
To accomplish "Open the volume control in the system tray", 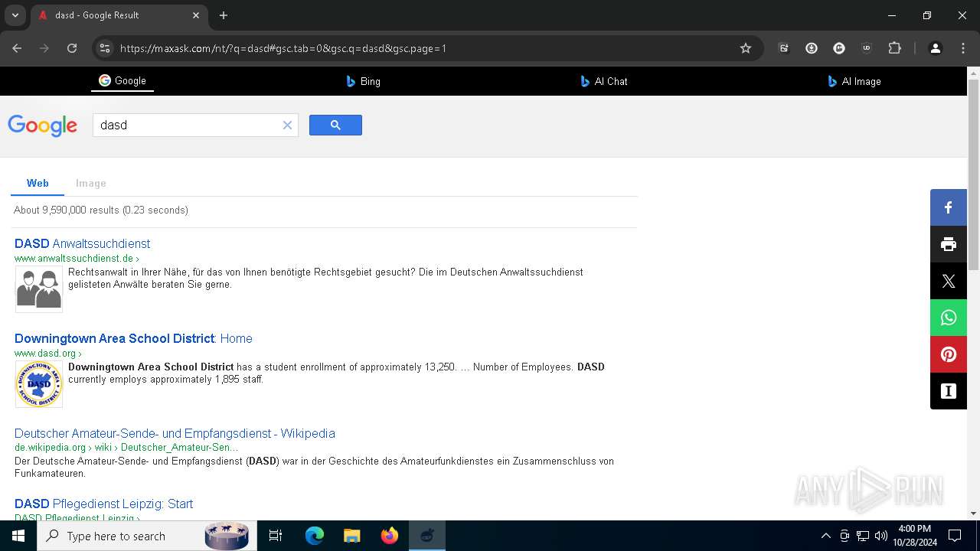I will (x=881, y=536).
